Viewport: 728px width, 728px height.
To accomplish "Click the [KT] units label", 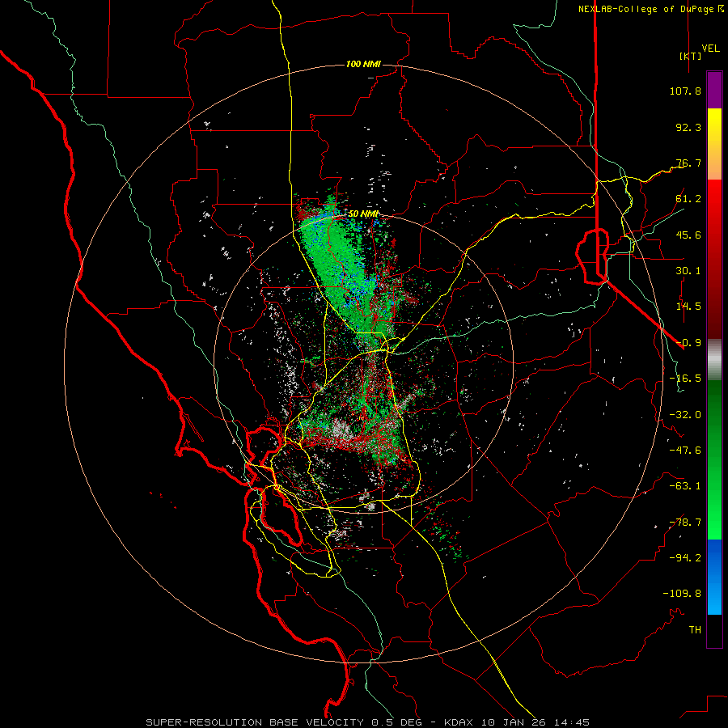I will (x=690, y=56).
